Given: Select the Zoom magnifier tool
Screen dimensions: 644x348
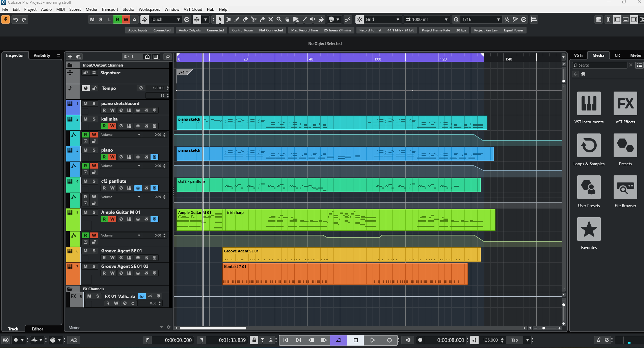Looking at the screenshot, I should point(279,20).
